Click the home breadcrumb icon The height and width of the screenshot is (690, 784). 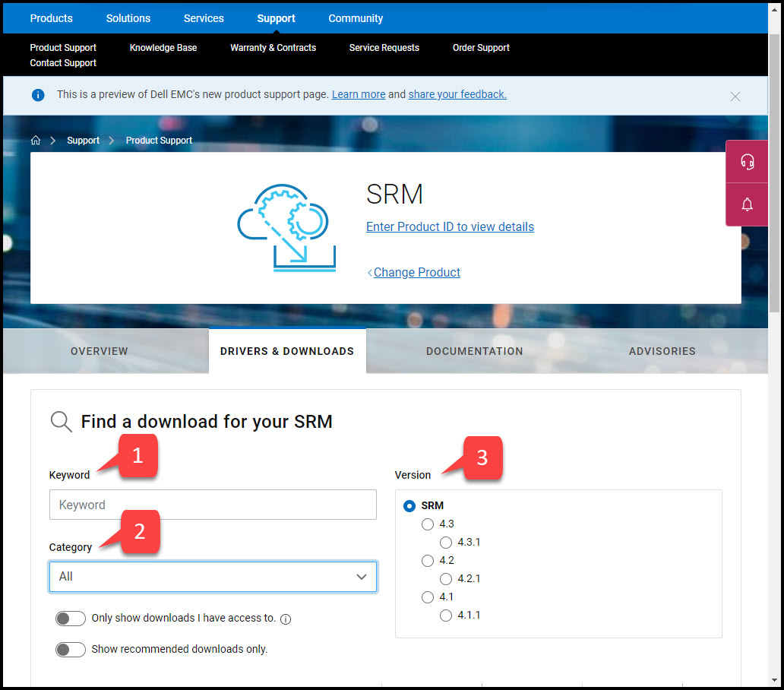(36, 141)
